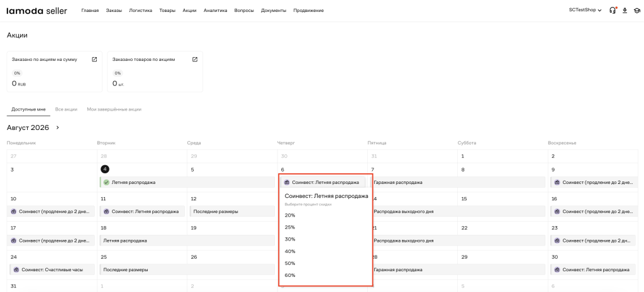Screen dimensions: 644x292
Task: Click the co-invest icon on 16 August event
Action: [557, 212]
